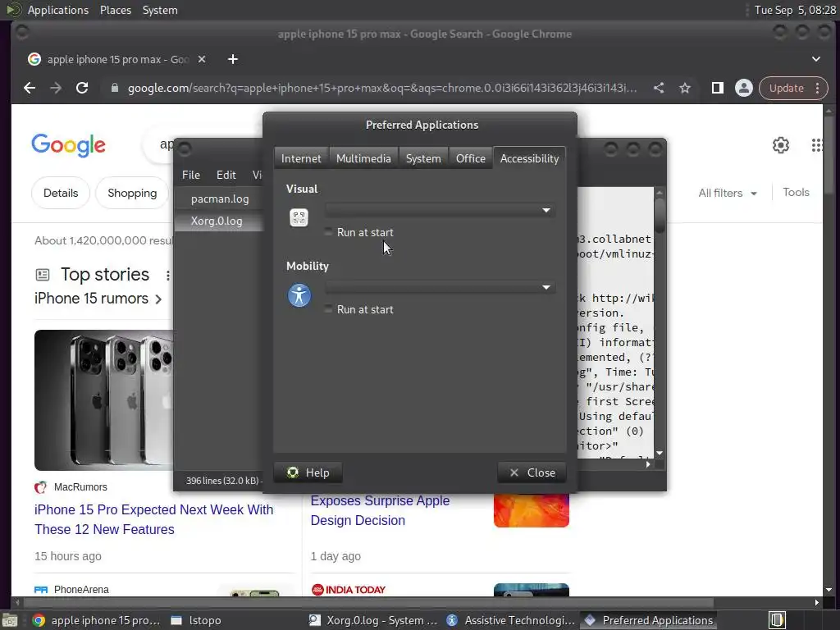Open the Chrome profile avatar

743,88
